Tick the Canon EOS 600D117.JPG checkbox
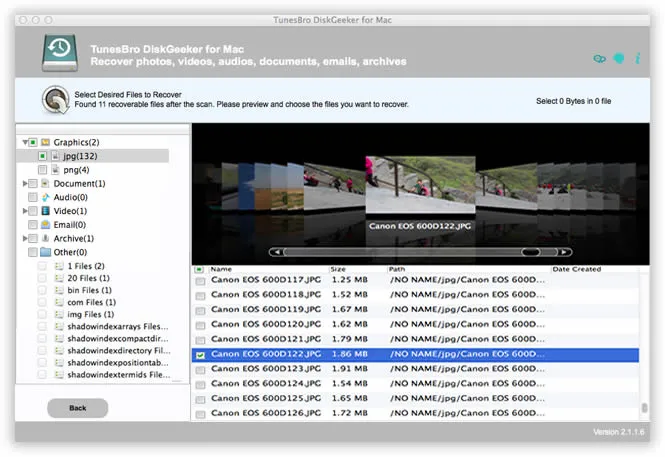The image size is (665, 457). [x=200, y=281]
